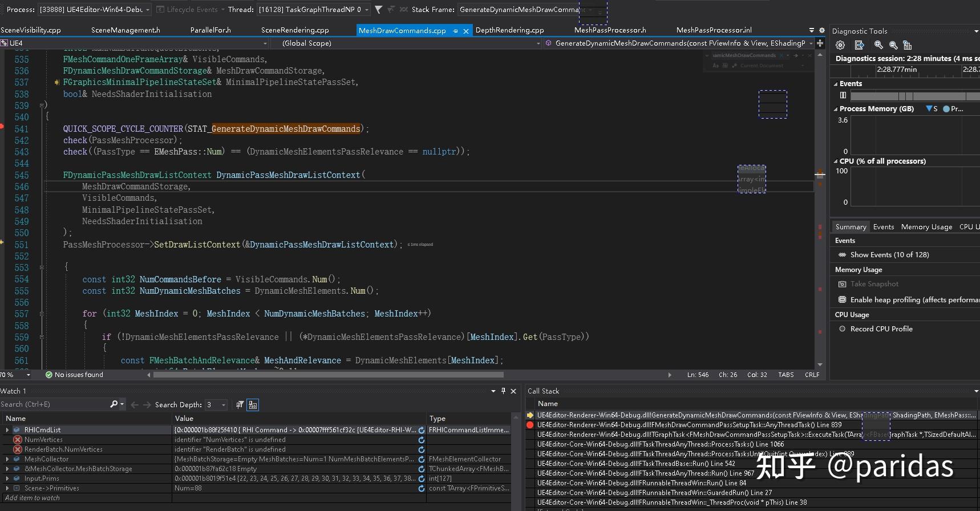This screenshot has width=980, height=511.
Task: Toggle breakpoint at line 541
Action: [2, 127]
